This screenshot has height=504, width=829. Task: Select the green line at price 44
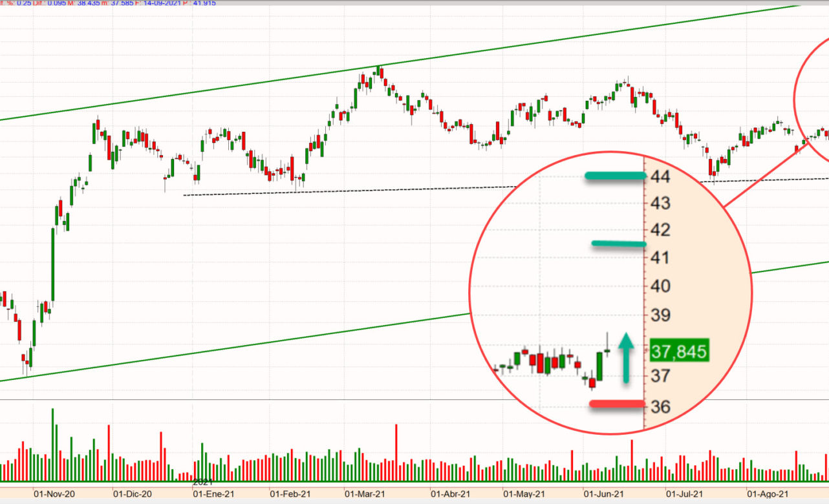[615, 176]
